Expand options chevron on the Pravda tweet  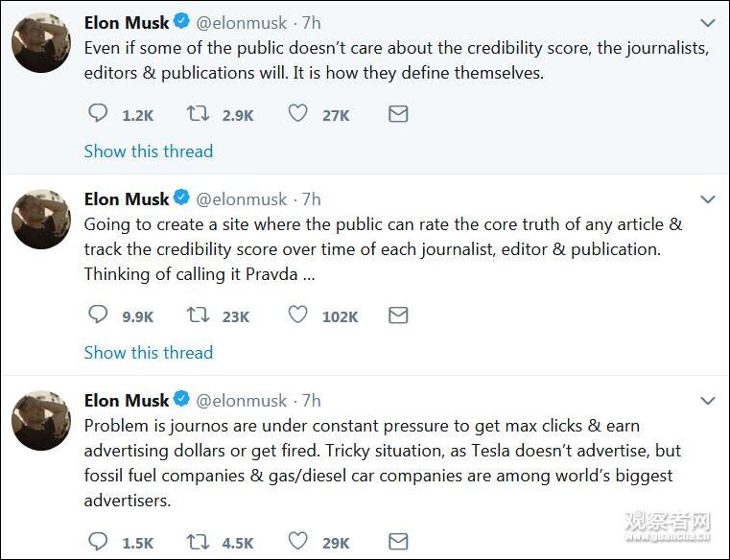click(708, 199)
